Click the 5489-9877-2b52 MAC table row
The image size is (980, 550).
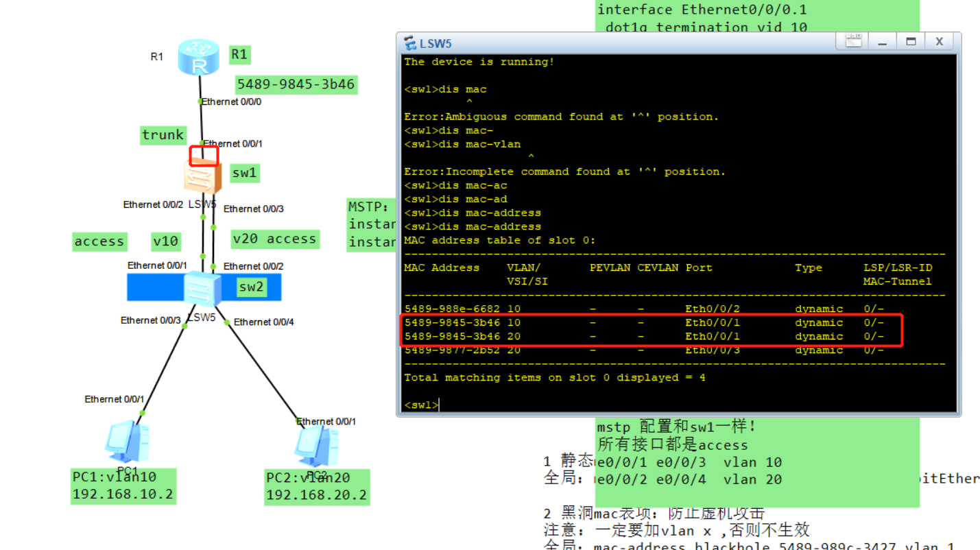click(x=644, y=350)
